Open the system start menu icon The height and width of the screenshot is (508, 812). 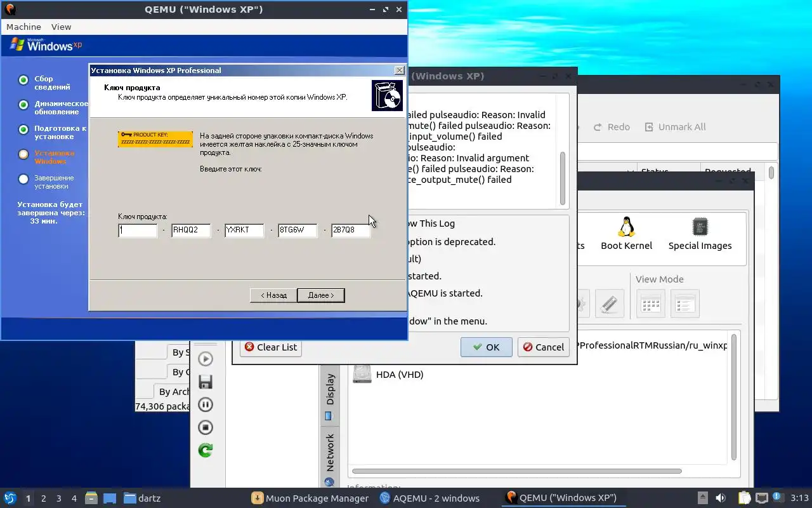(10, 498)
